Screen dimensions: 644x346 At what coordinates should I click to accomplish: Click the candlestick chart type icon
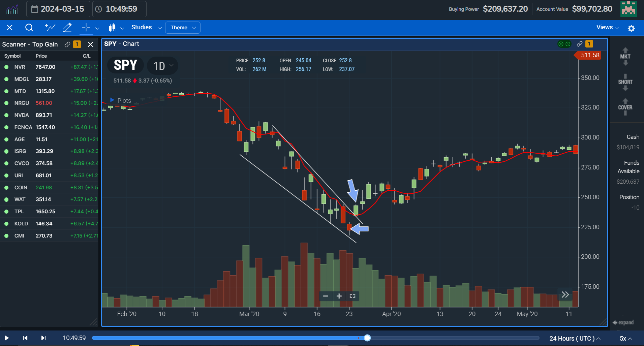112,27
